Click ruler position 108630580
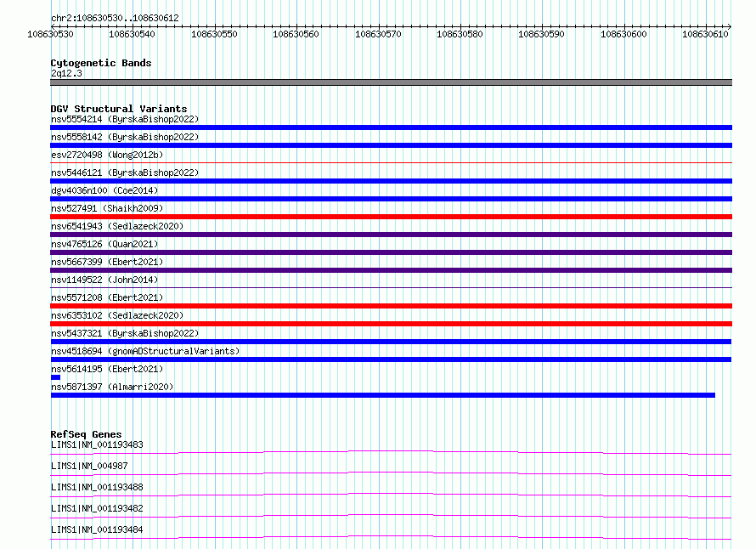Image resolution: width=756 pixels, height=549 pixels. 460,34
